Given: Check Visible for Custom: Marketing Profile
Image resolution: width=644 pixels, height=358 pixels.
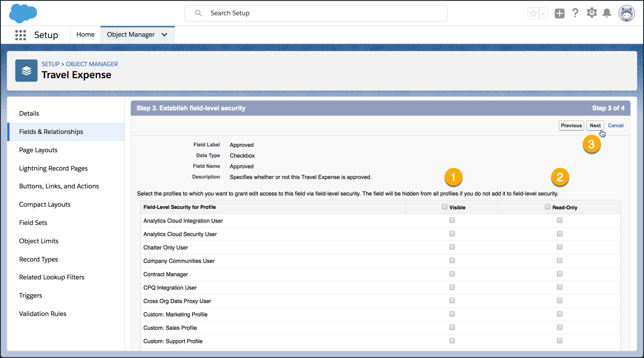Looking at the screenshot, I should tap(452, 314).
